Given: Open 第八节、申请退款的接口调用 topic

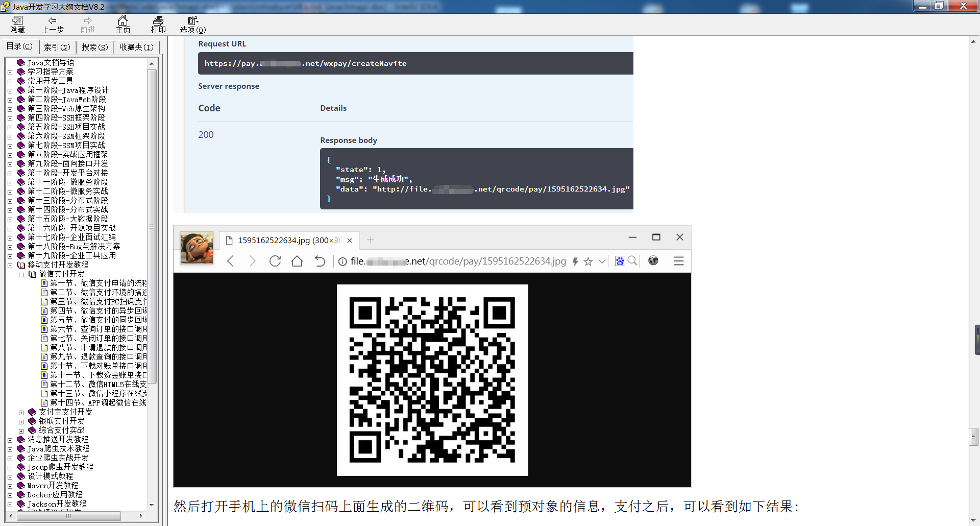Looking at the screenshot, I should [98, 347].
